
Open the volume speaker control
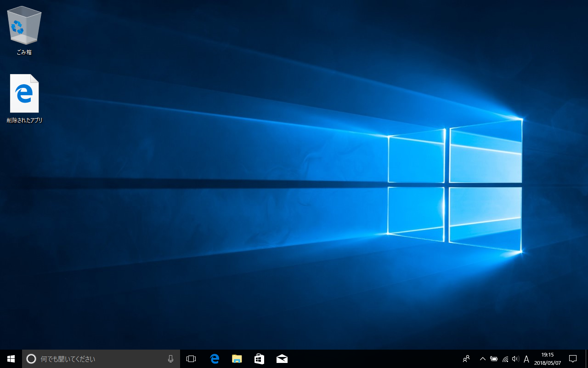click(515, 359)
